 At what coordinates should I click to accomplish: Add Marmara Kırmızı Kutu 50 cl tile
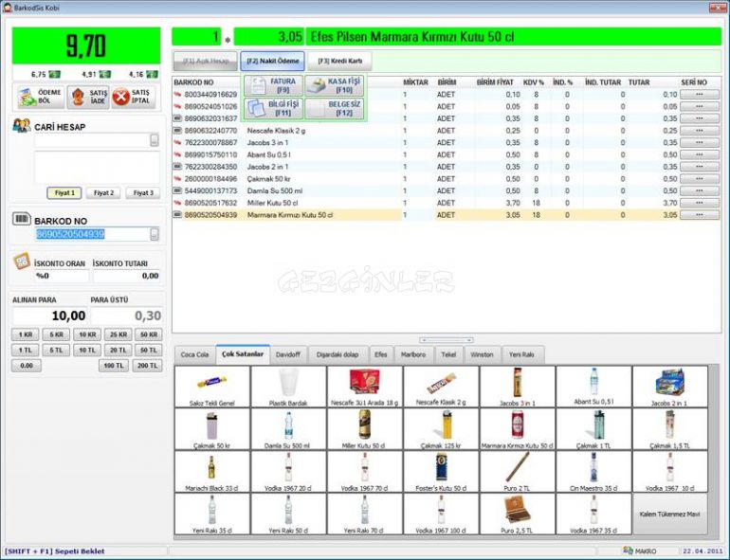[518, 428]
